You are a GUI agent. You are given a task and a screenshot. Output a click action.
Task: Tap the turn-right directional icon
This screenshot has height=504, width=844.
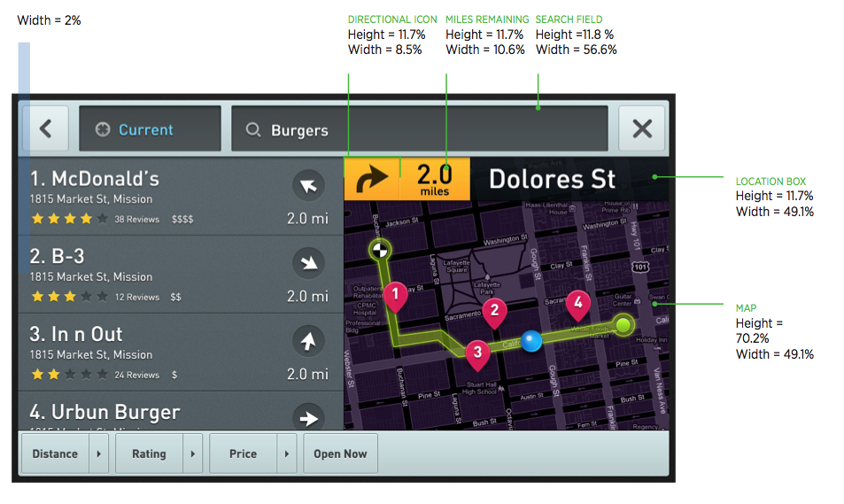tap(371, 179)
